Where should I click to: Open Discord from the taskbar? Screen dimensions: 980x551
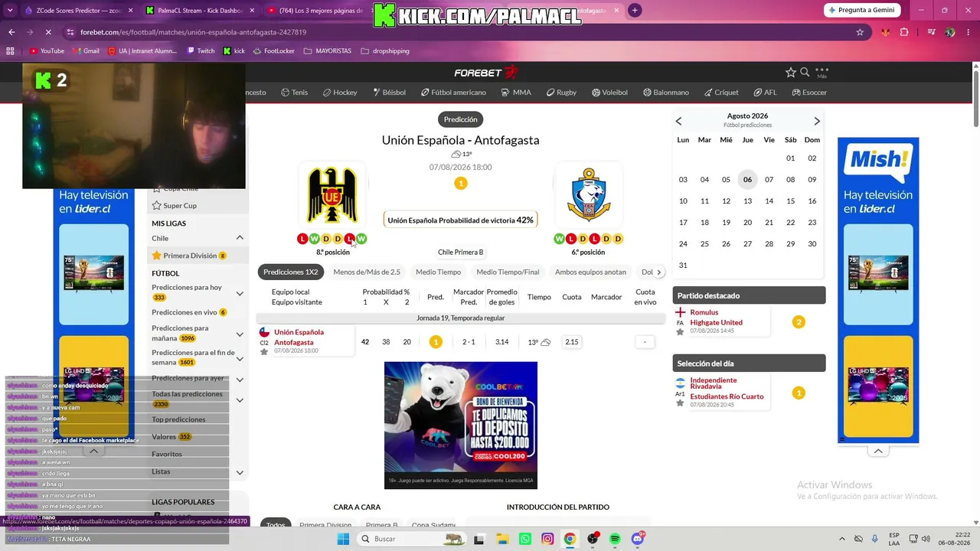638,539
